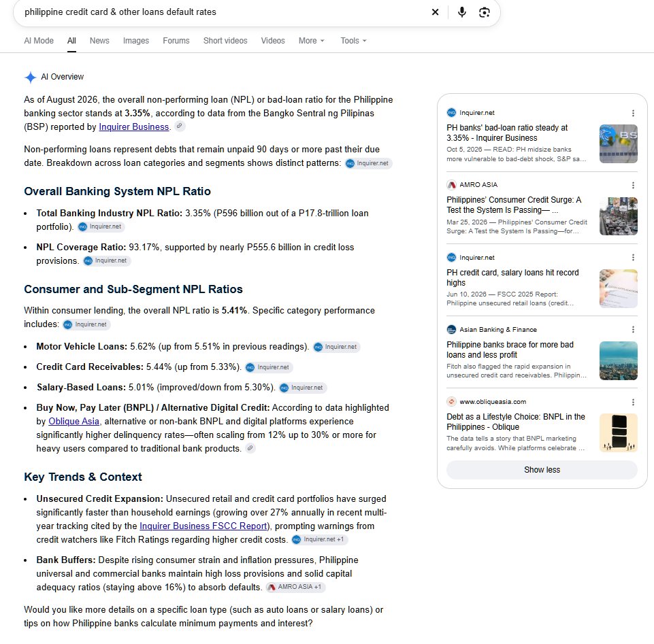The image size is (654, 644).
Task: Start voice search with microphone icon
Action: 461,12
